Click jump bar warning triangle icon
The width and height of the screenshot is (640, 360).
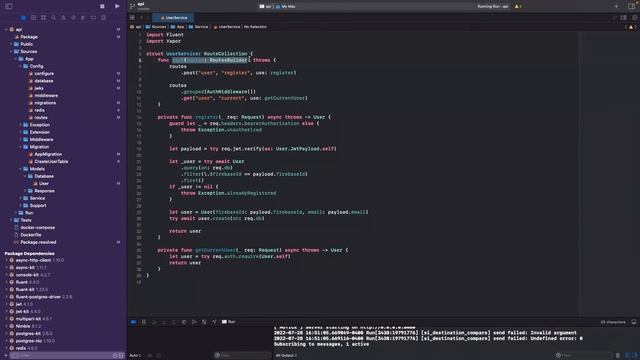[x=631, y=27]
